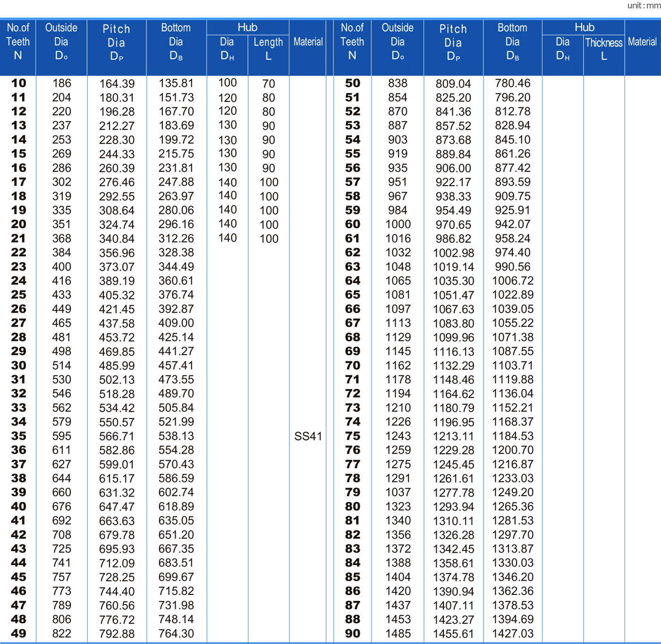Click bottom diameter '167.70'
661x644 pixels.
tap(176, 111)
